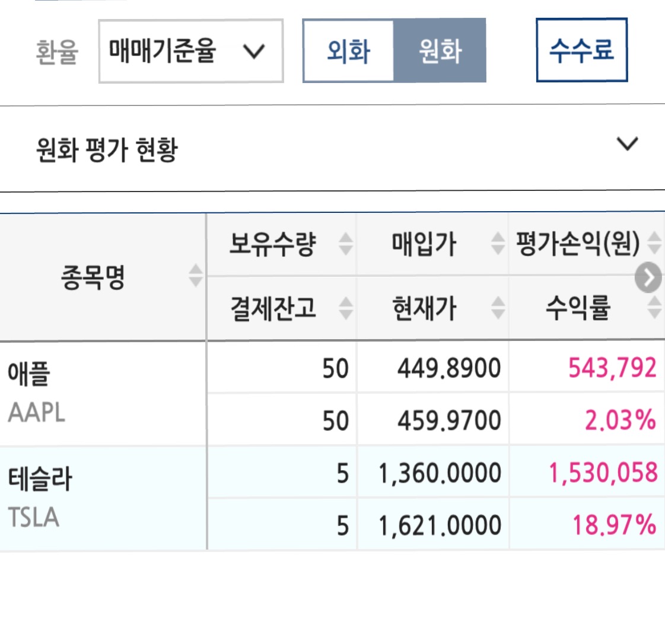Sort by 종목명 column arrows
This screenshot has width=665, height=644.
196,275
